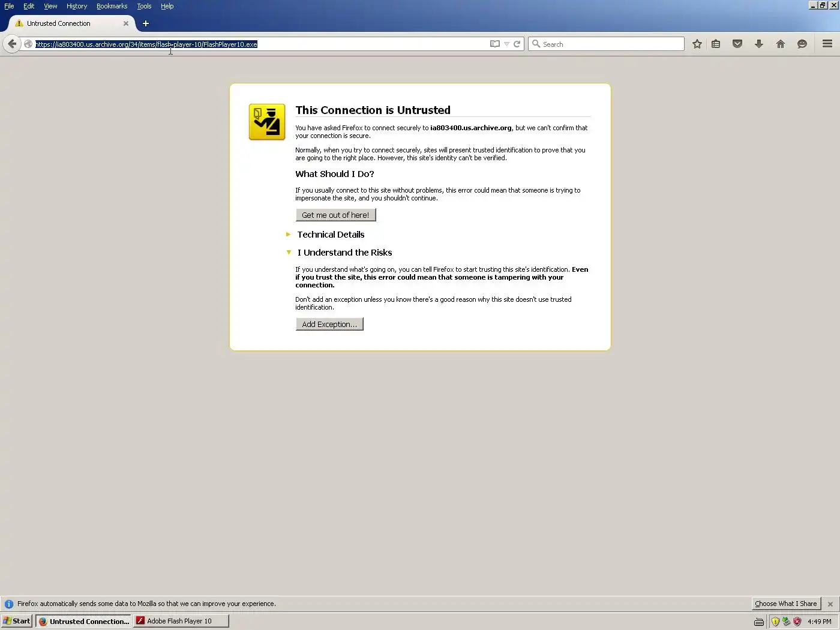Close the Untrusted Connection tab

(126, 23)
